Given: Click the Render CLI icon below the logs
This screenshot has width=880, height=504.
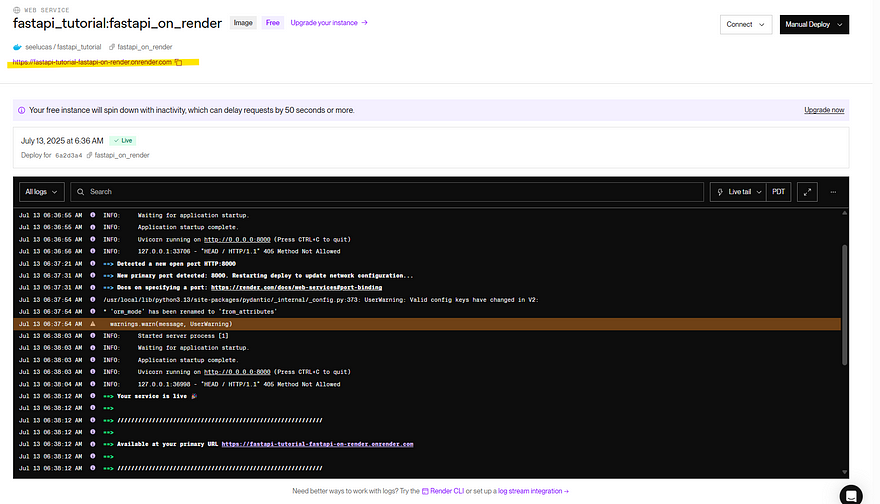Looking at the screenshot, I should coord(425,491).
